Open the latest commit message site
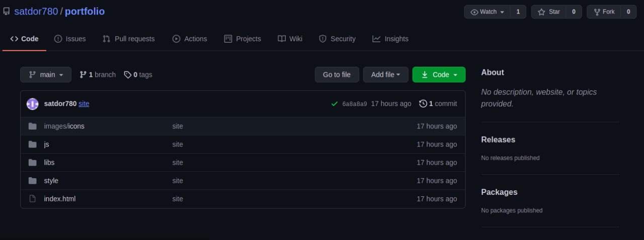Screen dimensions: 644x240 pyautogui.click(x=84, y=103)
